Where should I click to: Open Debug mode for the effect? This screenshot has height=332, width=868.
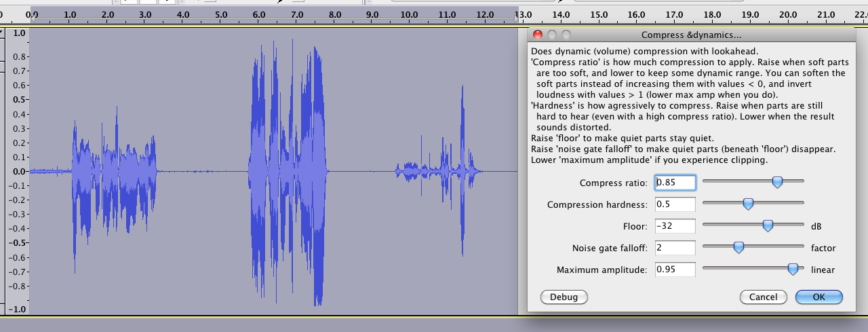[x=564, y=297]
